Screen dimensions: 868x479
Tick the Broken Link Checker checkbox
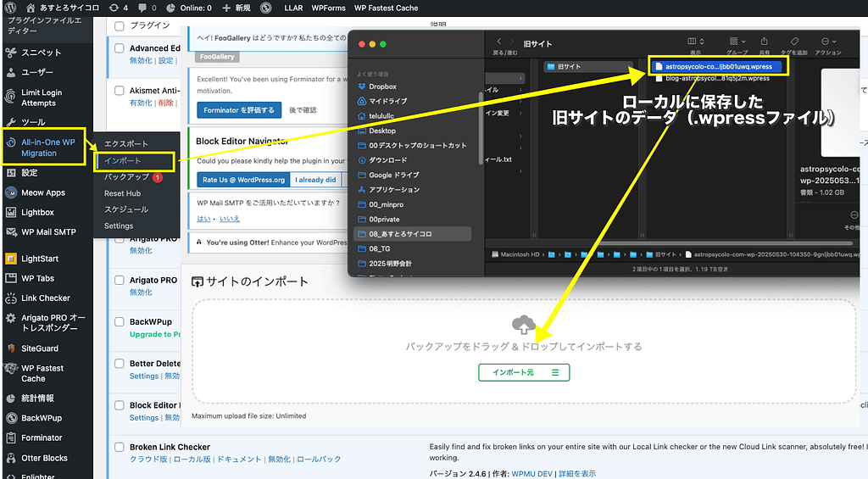coord(119,447)
